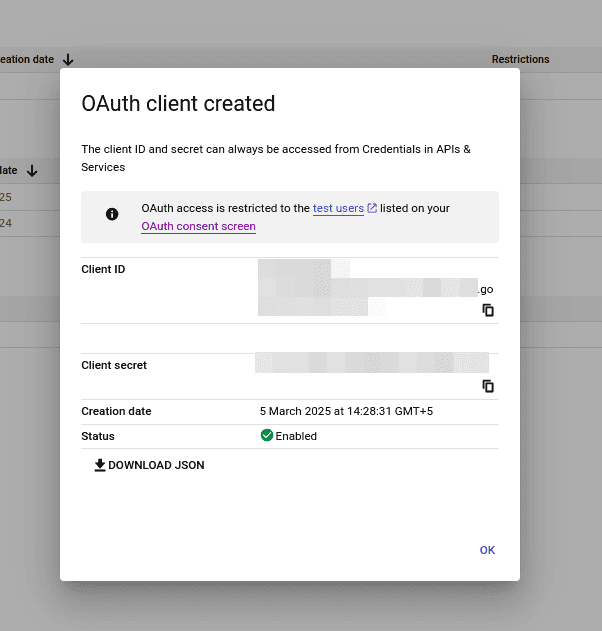This screenshot has height=631, width=602.
Task: Click the info icon in the access notice
Action: click(112, 214)
